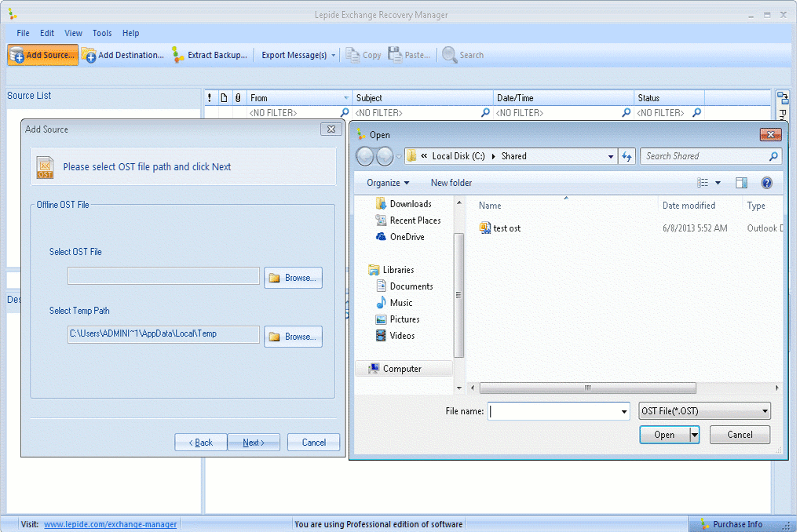Open the recent locations dropdown arrow
The image size is (800, 532).
(x=399, y=157)
